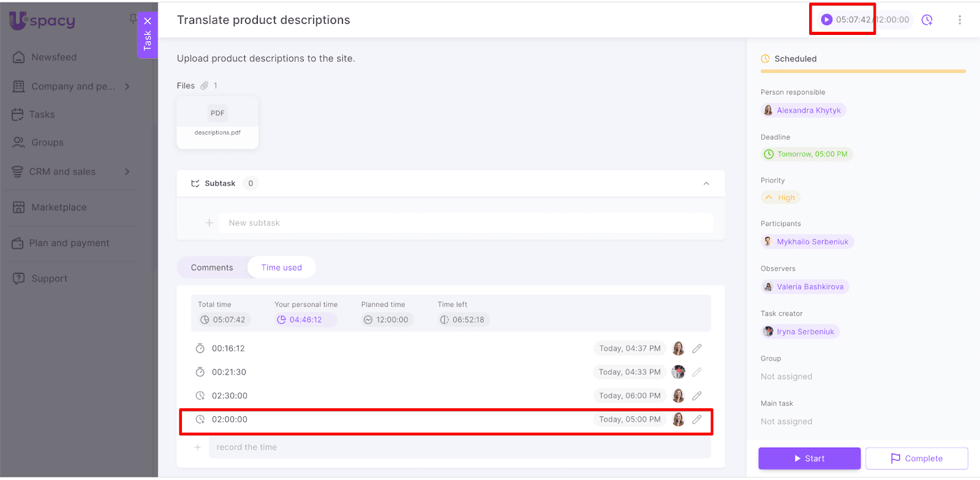980x480 pixels.
Task: Open the three-dot task options menu
Action: pyautogui.click(x=959, y=20)
